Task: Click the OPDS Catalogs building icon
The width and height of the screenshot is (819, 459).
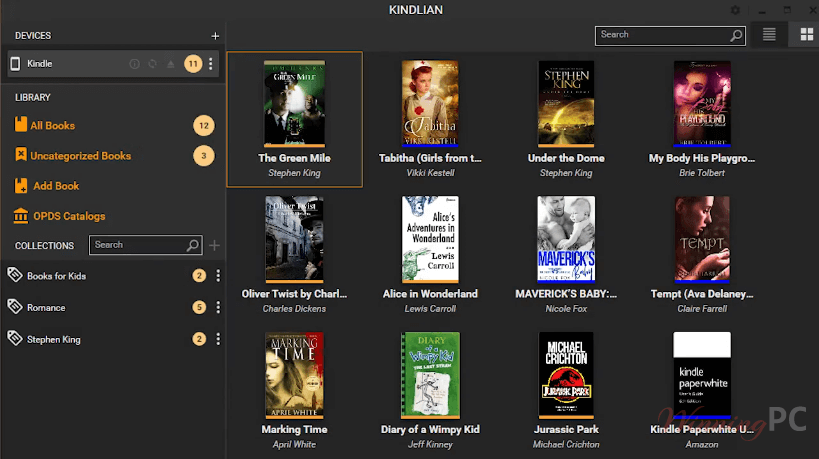Action: [21, 215]
